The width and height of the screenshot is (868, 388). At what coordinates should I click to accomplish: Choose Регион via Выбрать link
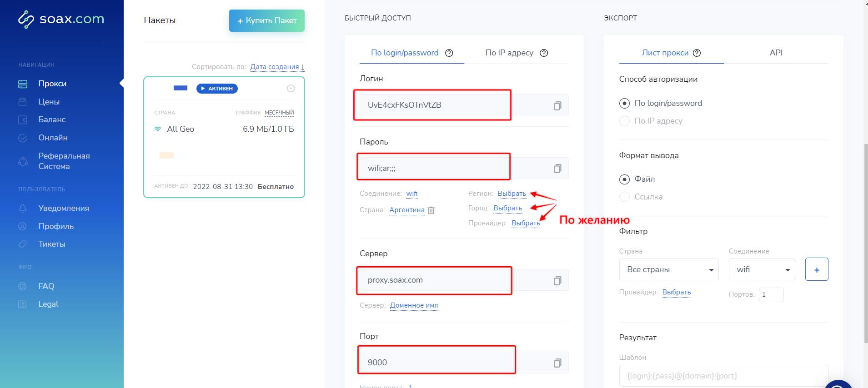(512, 194)
